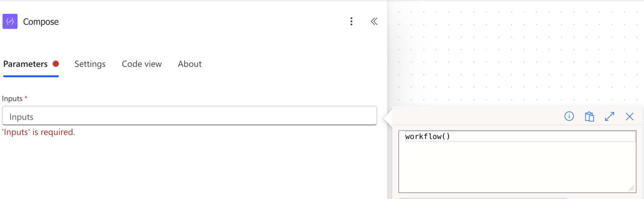
Task: Focus the Inputs text field
Action: pyautogui.click(x=189, y=116)
